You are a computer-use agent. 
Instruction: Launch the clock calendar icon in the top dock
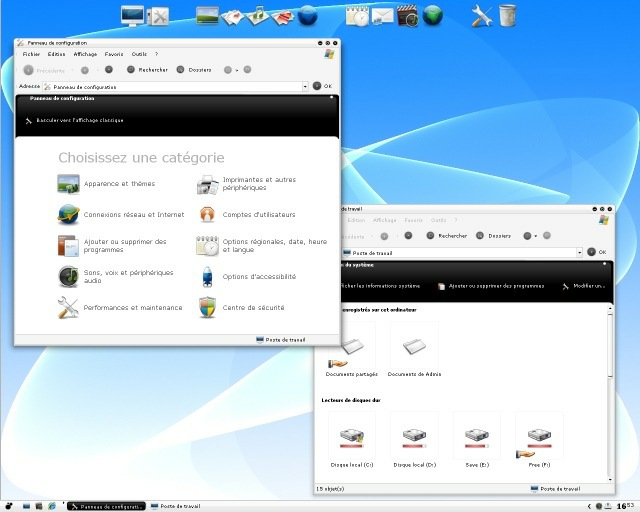point(357,16)
